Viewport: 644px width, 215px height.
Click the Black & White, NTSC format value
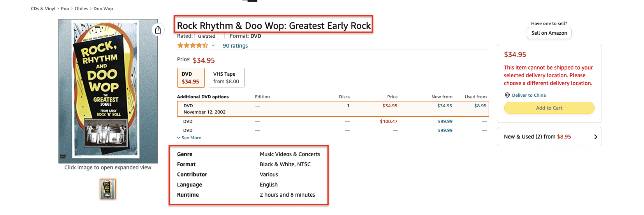coord(285,165)
